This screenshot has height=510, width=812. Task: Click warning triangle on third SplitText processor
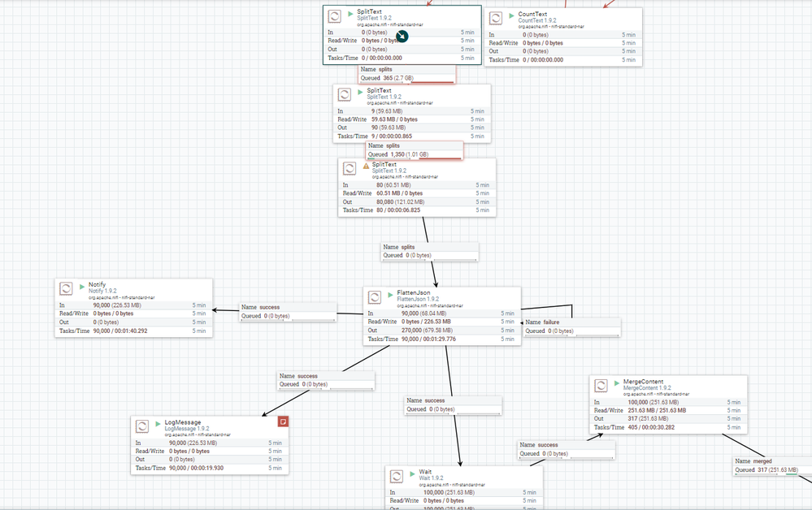[366, 166]
